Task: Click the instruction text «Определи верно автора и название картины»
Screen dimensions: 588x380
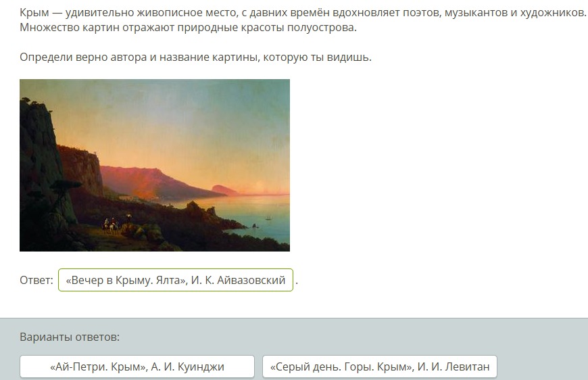Action: (195, 57)
